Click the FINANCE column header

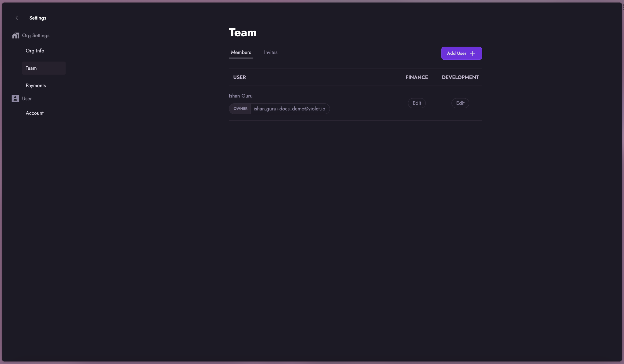417,77
